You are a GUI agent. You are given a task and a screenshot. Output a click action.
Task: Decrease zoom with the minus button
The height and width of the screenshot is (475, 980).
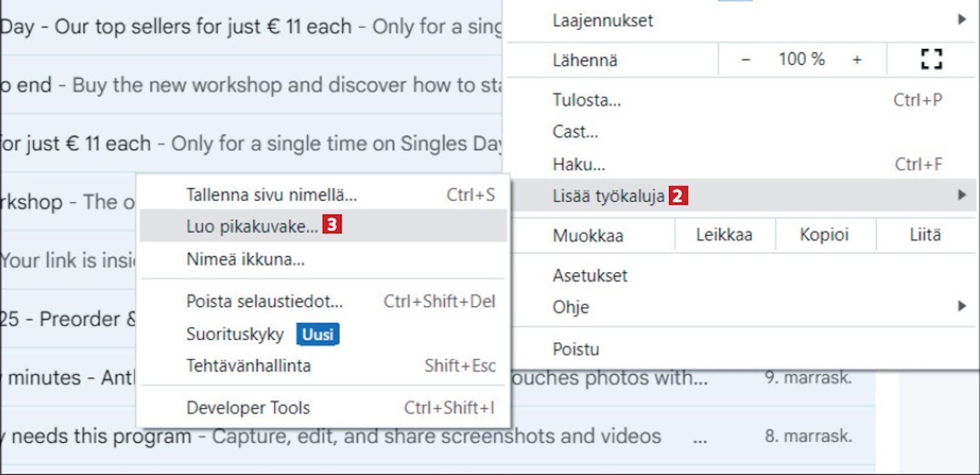(745, 60)
